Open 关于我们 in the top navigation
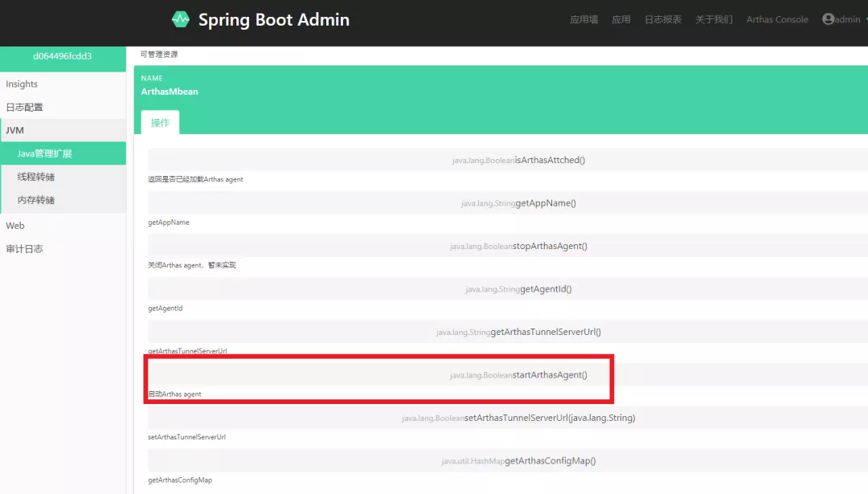This screenshot has width=868, height=494. click(714, 20)
